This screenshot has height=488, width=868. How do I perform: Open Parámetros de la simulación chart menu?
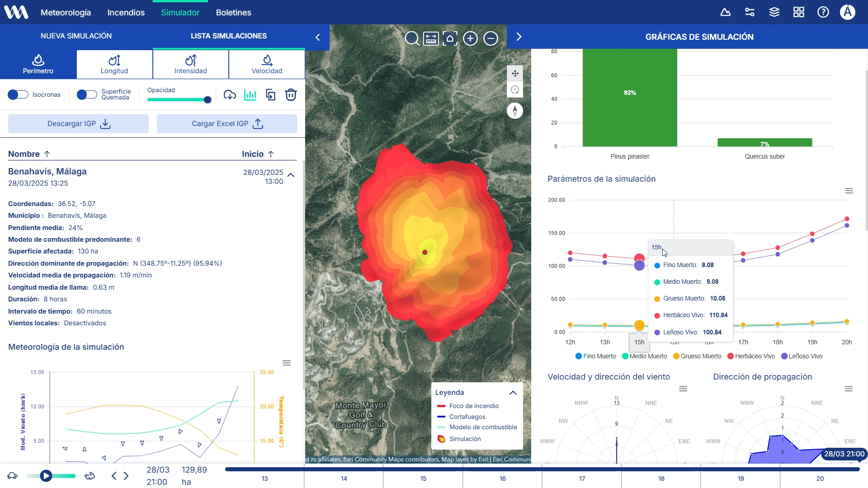[849, 191]
